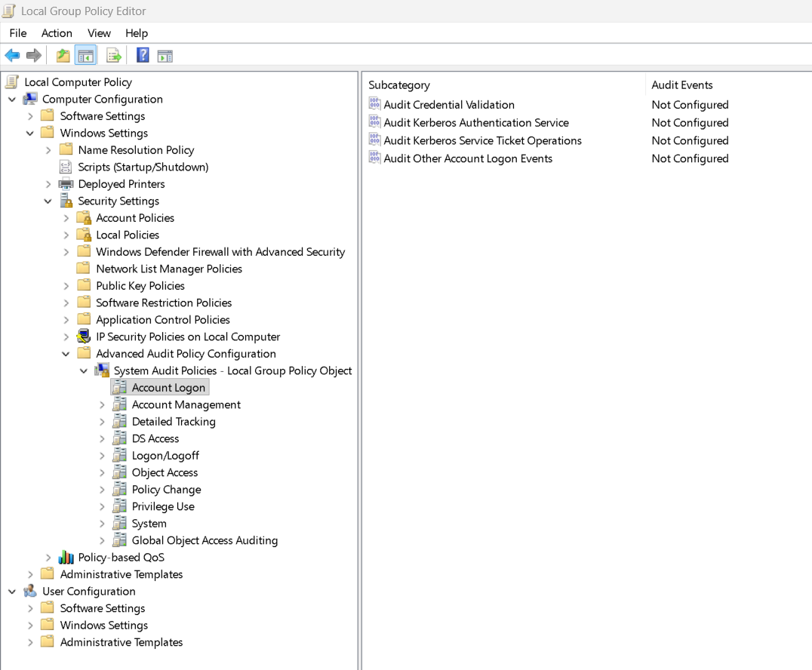812x670 pixels.
Task: Expand the Name Resolution Policy node
Action: tap(48, 150)
